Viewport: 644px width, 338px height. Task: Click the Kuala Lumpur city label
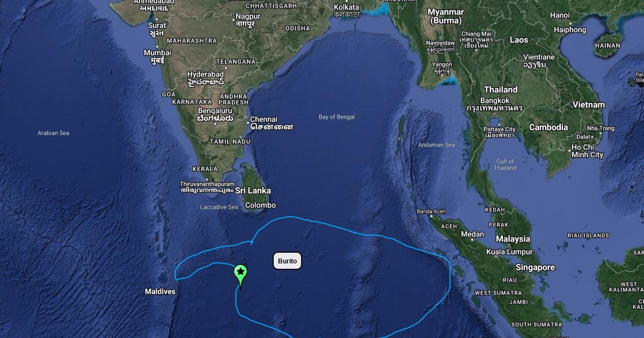pyautogui.click(x=509, y=252)
